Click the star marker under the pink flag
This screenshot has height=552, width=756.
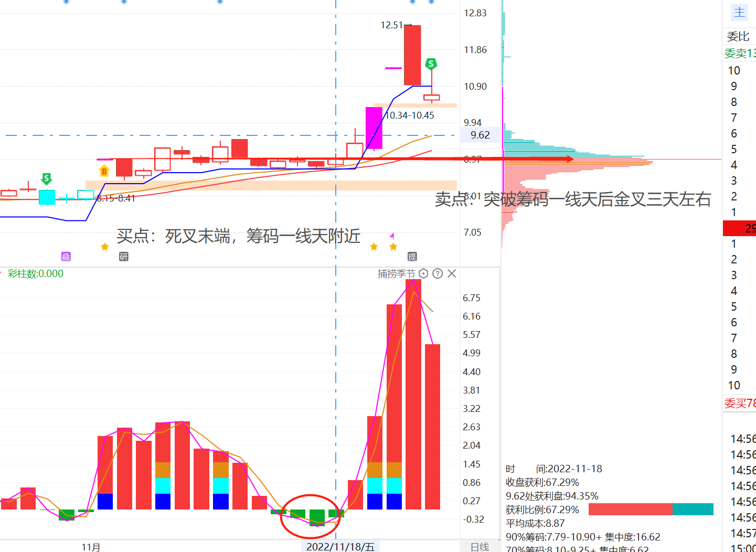(x=393, y=247)
